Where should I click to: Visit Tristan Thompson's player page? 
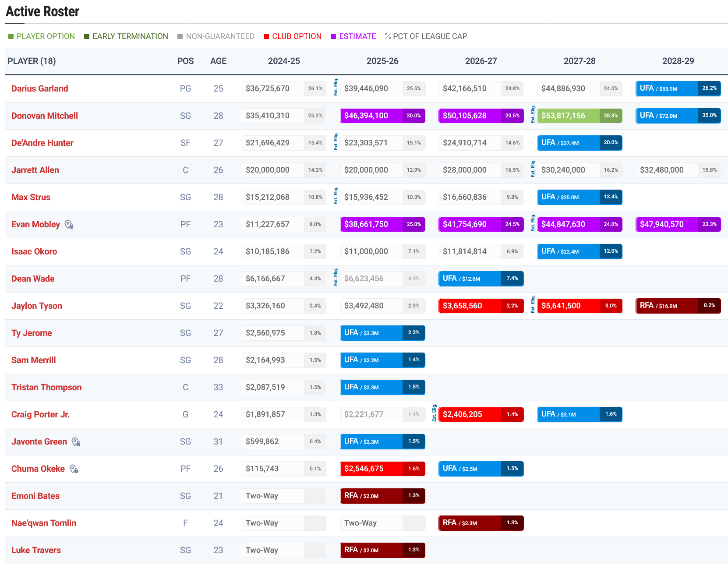[46, 387]
